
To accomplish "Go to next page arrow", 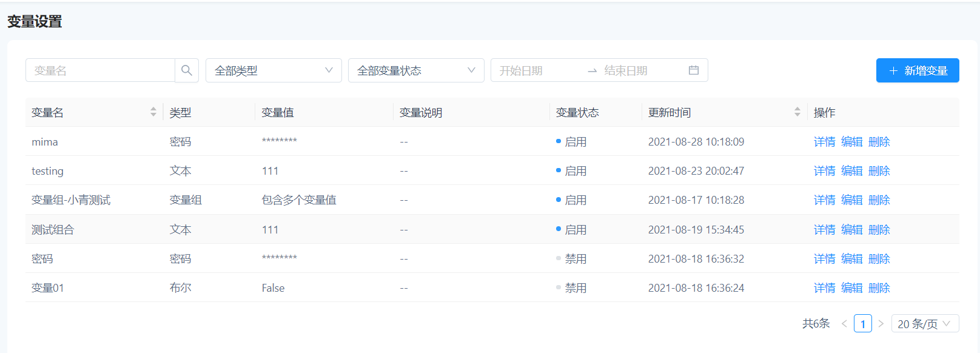I will point(881,324).
